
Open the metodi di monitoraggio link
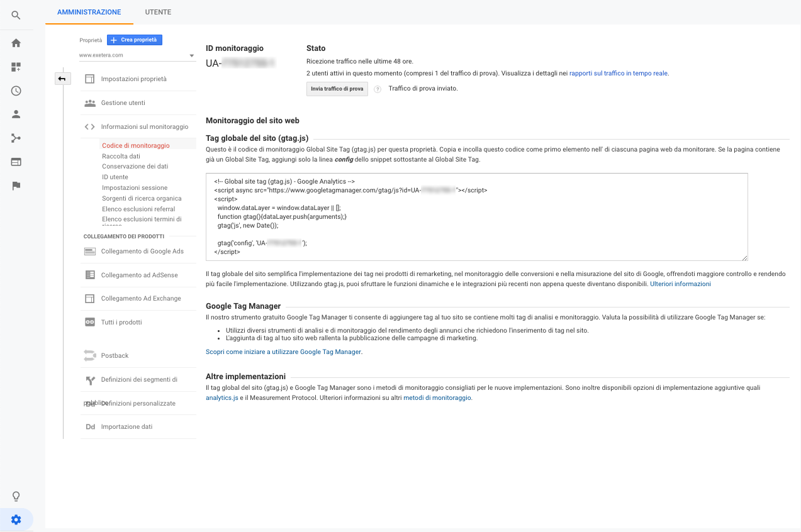coord(437,398)
